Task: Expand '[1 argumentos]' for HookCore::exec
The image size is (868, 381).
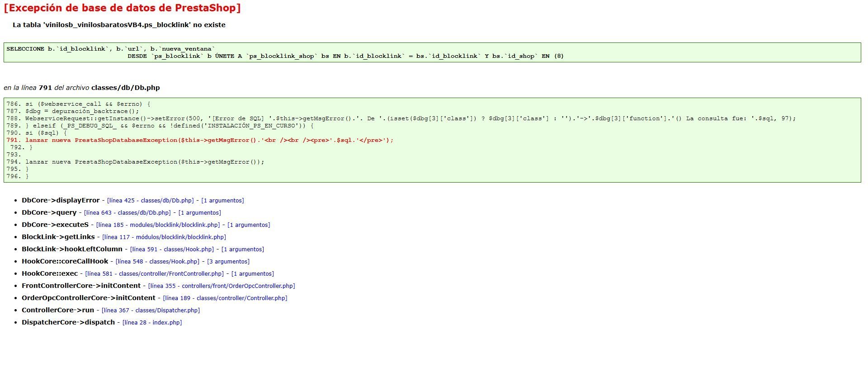Action: coord(253,274)
